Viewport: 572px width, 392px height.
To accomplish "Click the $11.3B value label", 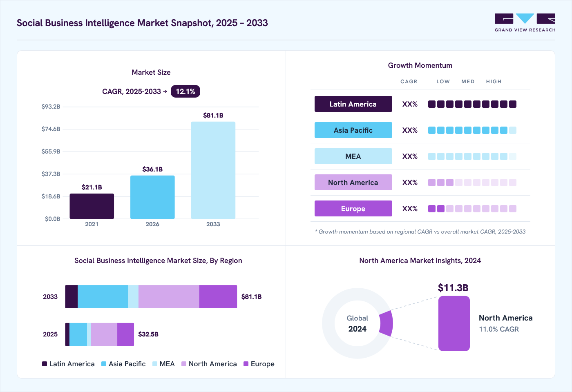I will 453,288.
